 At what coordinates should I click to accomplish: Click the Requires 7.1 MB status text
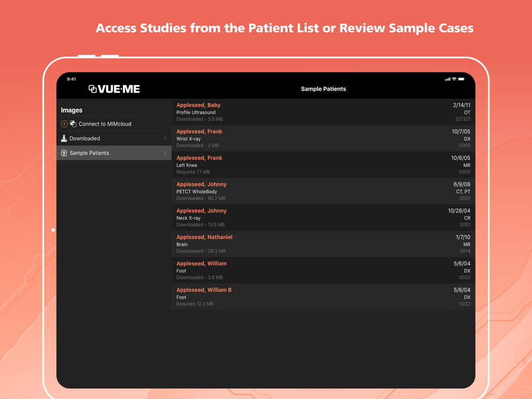(193, 172)
